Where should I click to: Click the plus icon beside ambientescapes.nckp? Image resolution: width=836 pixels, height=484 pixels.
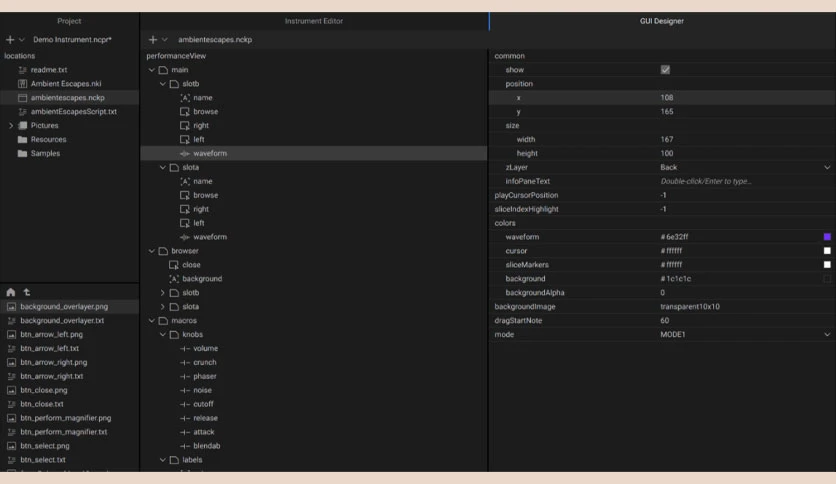click(x=153, y=39)
